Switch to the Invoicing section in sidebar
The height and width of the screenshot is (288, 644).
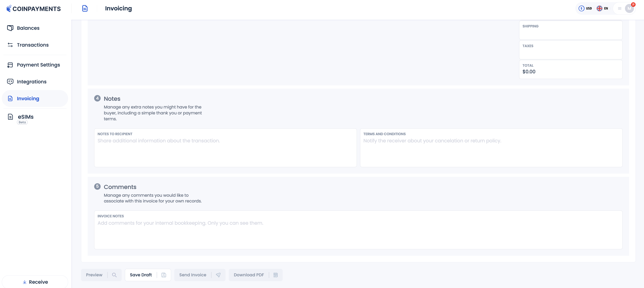(28, 98)
